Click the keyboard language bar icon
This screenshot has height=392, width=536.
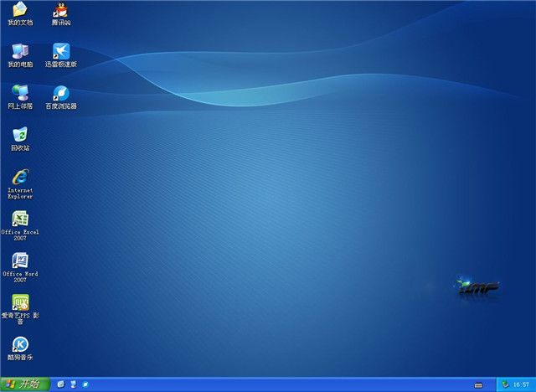click(478, 384)
